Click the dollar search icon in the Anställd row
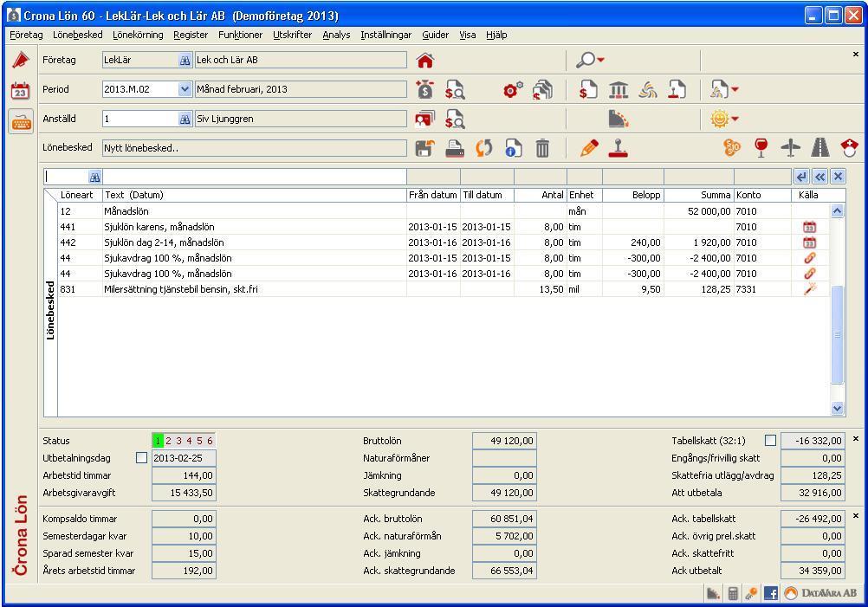868x607 pixels. (455, 119)
